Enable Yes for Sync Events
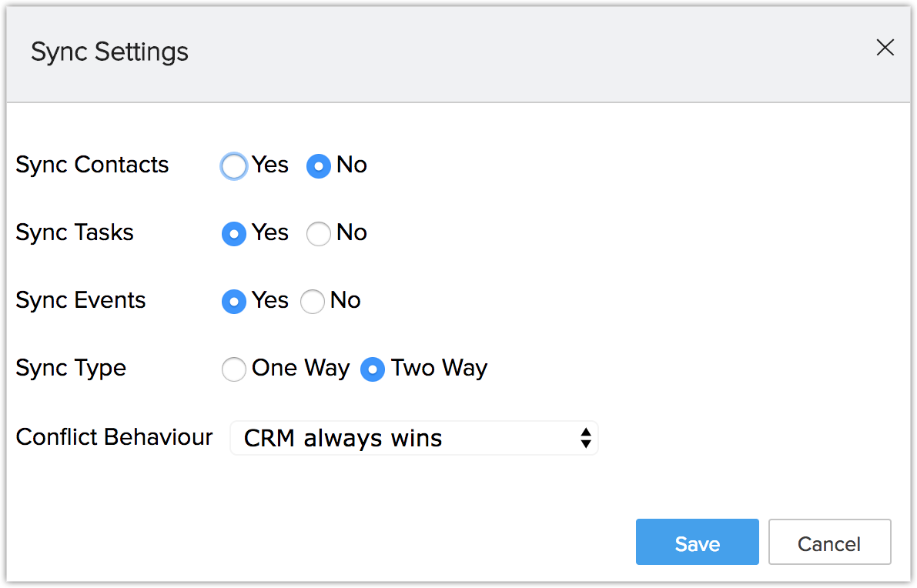The image size is (917, 588). point(234,302)
